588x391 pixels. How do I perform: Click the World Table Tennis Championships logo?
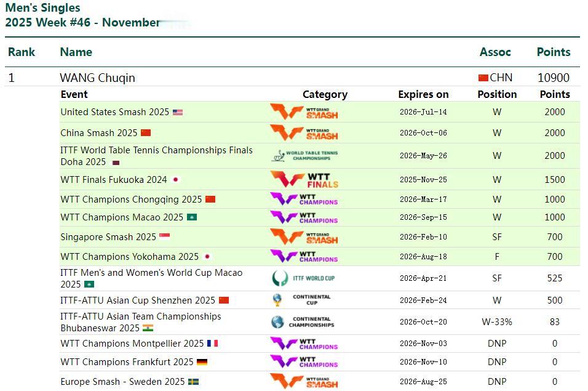(x=304, y=155)
